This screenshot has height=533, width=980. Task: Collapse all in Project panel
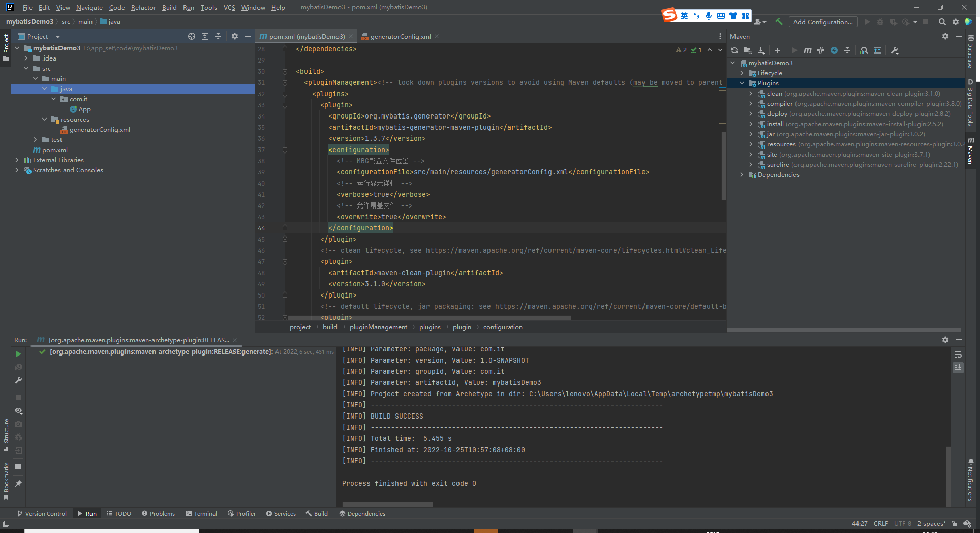pos(218,36)
